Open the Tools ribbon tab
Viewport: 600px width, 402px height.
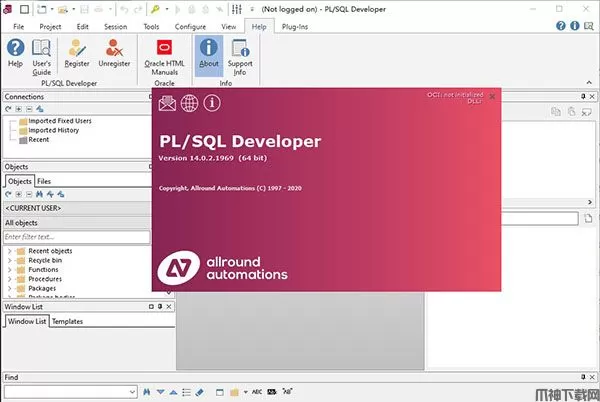click(151, 26)
